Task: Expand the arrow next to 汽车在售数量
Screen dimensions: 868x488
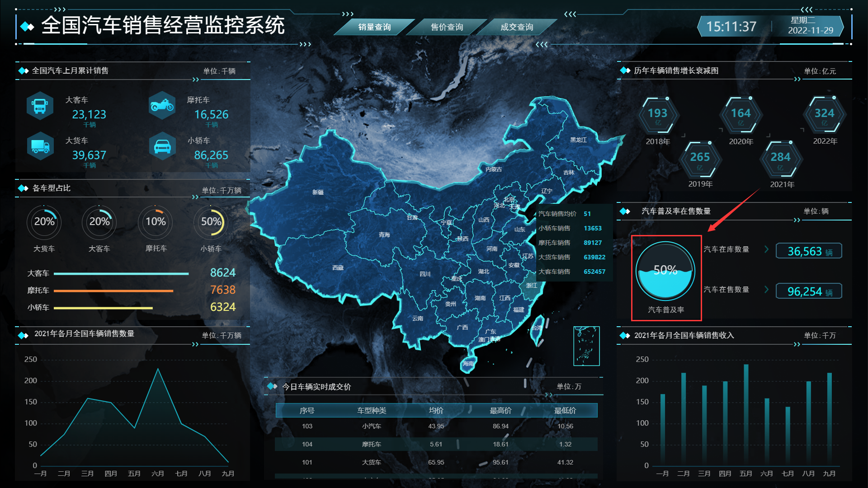Action: coord(766,290)
